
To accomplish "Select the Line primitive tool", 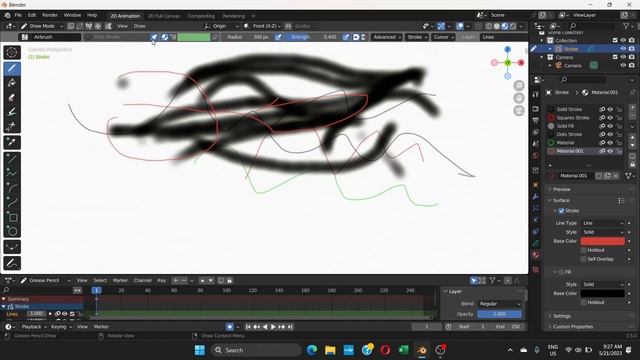I will 12,159.
